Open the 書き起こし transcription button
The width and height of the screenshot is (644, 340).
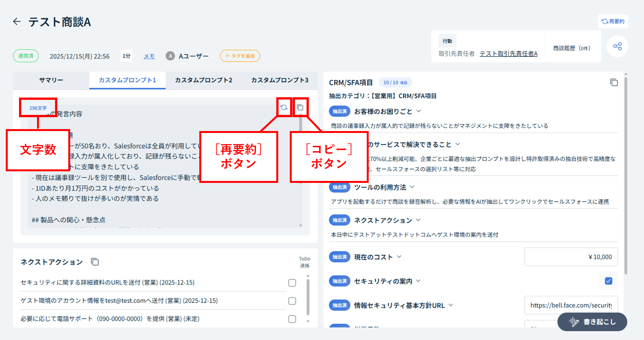(592, 322)
